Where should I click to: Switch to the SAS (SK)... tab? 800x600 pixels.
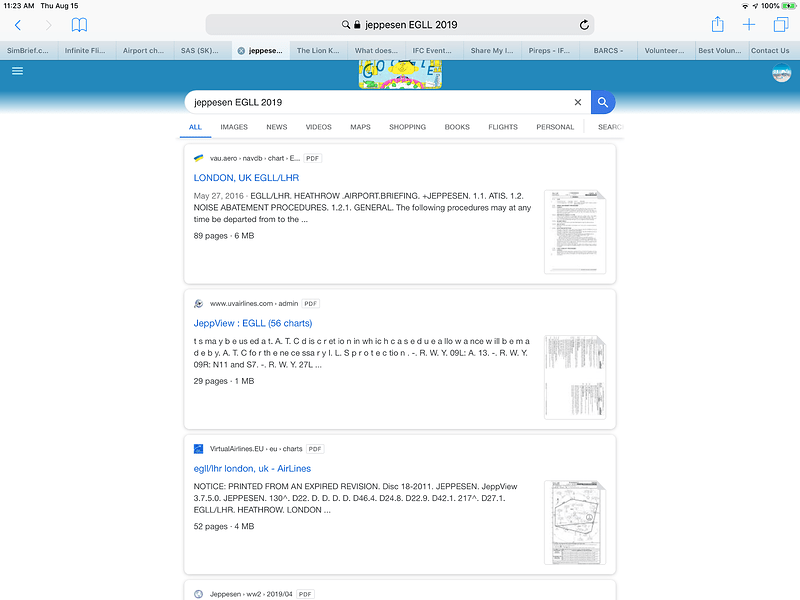pyautogui.click(x=203, y=51)
